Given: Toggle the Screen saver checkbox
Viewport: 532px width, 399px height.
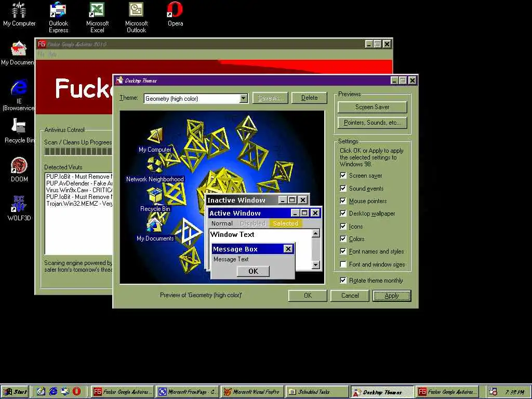Looking at the screenshot, I should tap(343, 176).
